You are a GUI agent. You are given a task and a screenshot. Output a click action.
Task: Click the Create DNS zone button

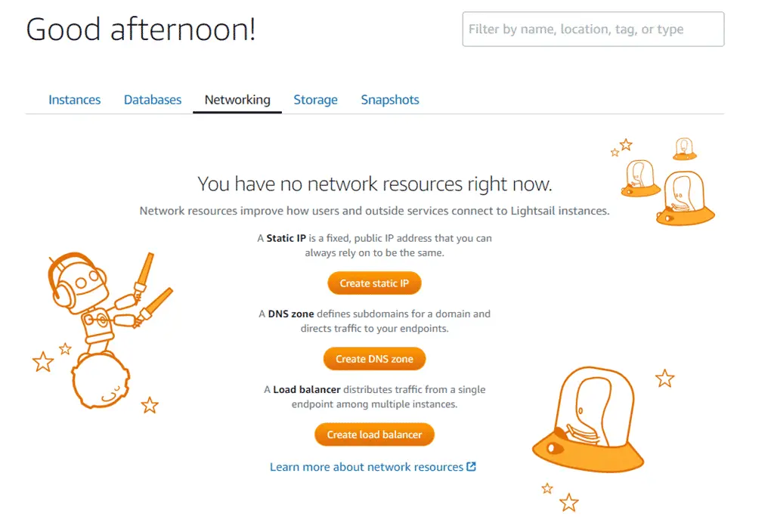coord(374,359)
